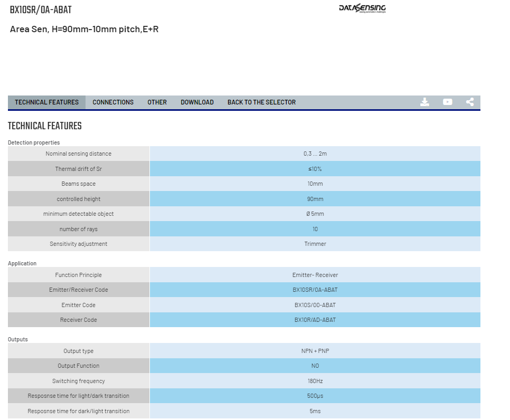Viewport: 510px width, 420px height.
Task: Click the share icon
Action: [470, 102]
